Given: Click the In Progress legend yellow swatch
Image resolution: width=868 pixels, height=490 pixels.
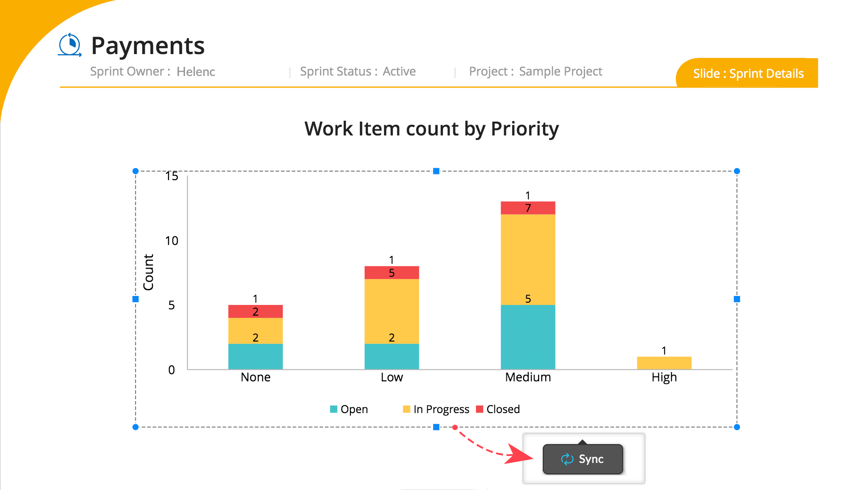Looking at the screenshot, I should tap(406, 409).
